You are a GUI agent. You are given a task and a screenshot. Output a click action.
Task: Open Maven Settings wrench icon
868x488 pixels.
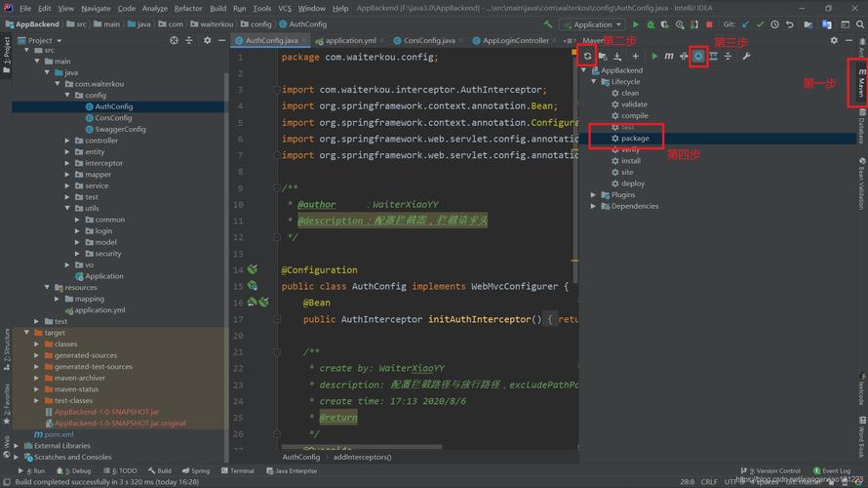click(746, 56)
